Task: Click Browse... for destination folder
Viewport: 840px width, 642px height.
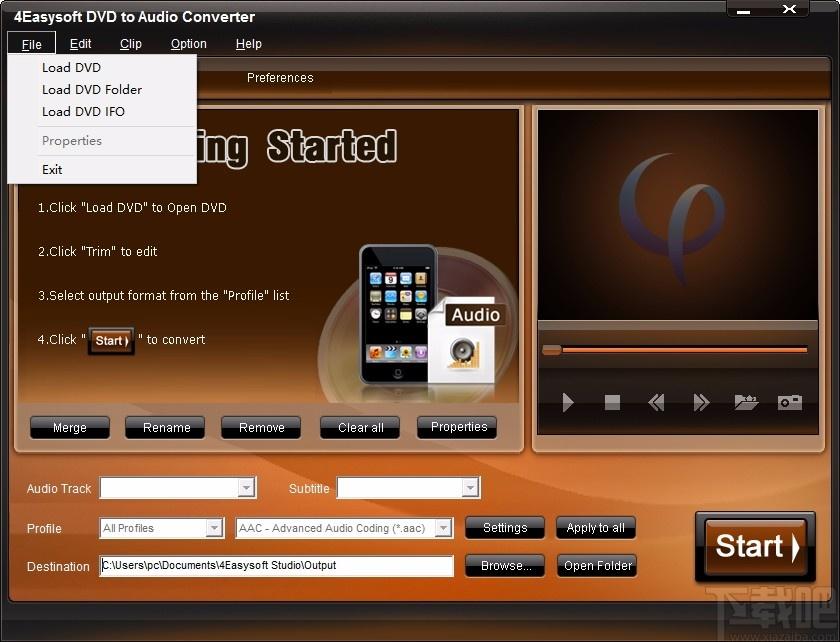Action: [505, 566]
